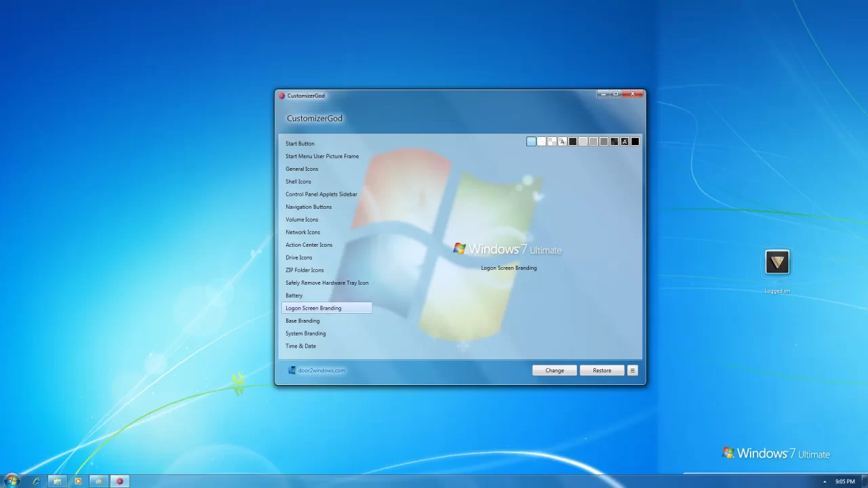
Task: Open the options menu via hamburger icon
Action: coord(632,370)
